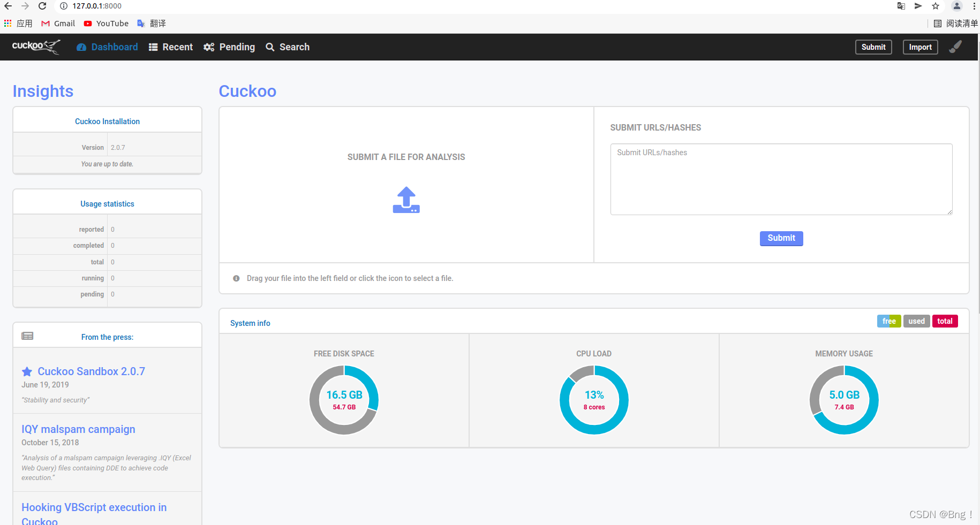Click the 'used' legend badge

click(916, 321)
